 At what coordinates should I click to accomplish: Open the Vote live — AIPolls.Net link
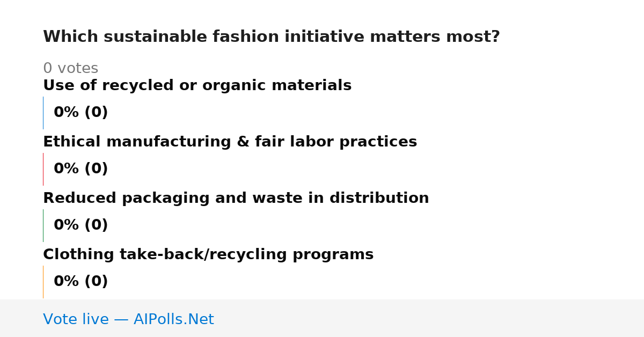click(128, 319)
